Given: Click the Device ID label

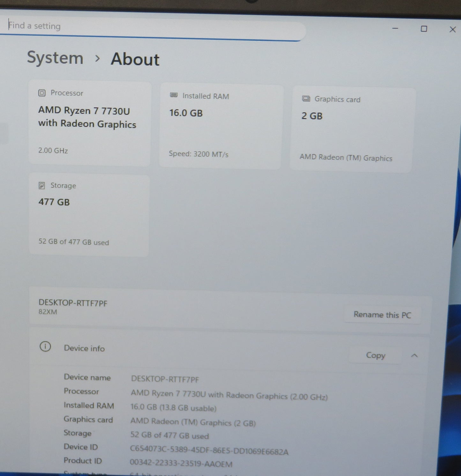Looking at the screenshot, I should [x=80, y=447].
